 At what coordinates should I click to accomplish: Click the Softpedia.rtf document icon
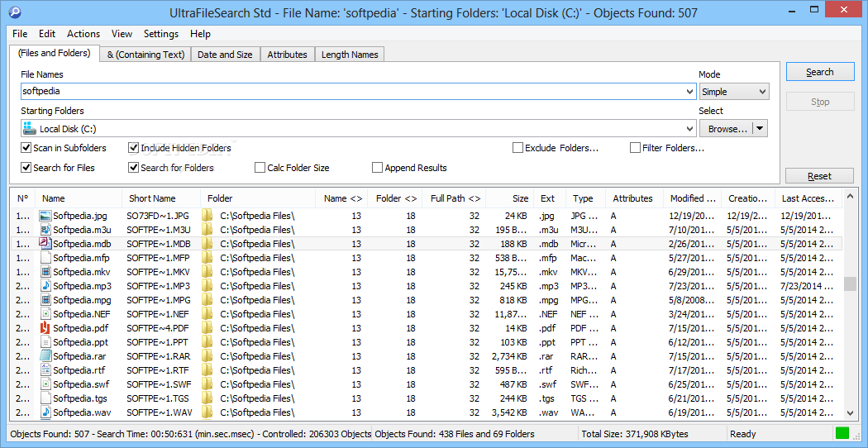click(x=45, y=370)
